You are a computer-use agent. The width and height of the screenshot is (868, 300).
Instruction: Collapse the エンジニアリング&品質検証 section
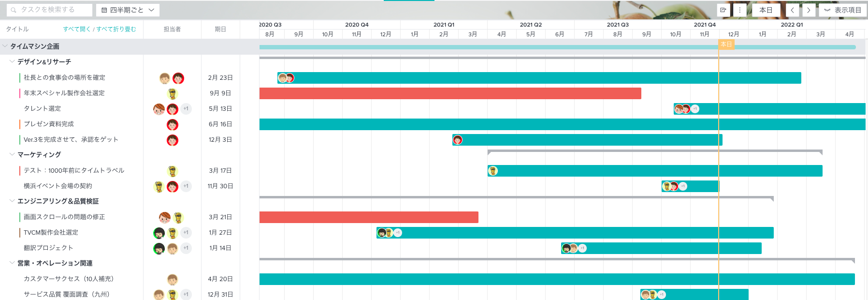point(12,201)
